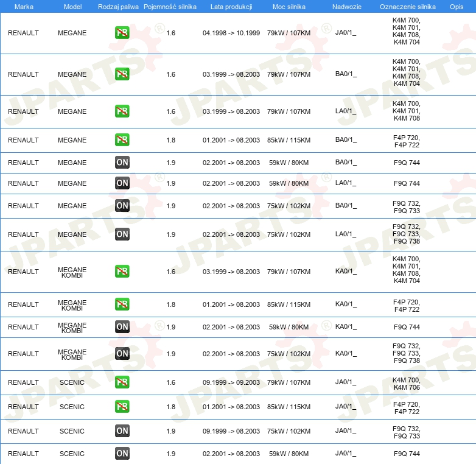Click the ON diesel icon for Scenic 59kW / 80KM
This screenshot has height=464, width=476.
pyautogui.click(x=122, y=453)
